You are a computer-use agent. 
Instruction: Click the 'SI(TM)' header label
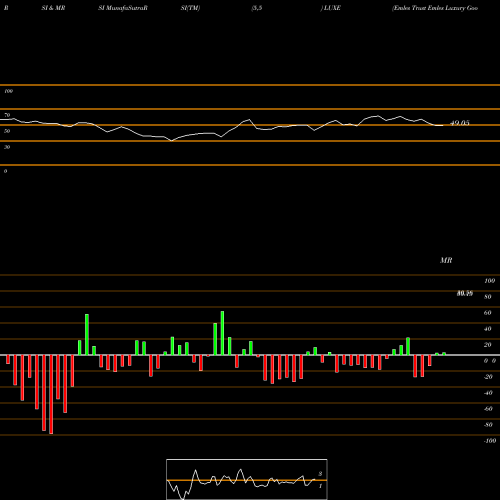coord(190,8)
